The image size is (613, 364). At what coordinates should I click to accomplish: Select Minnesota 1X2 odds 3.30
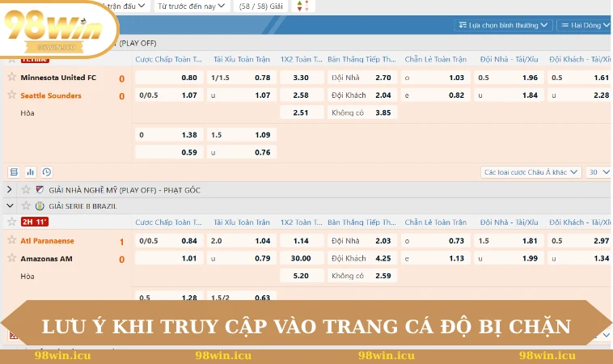[302, 78]
